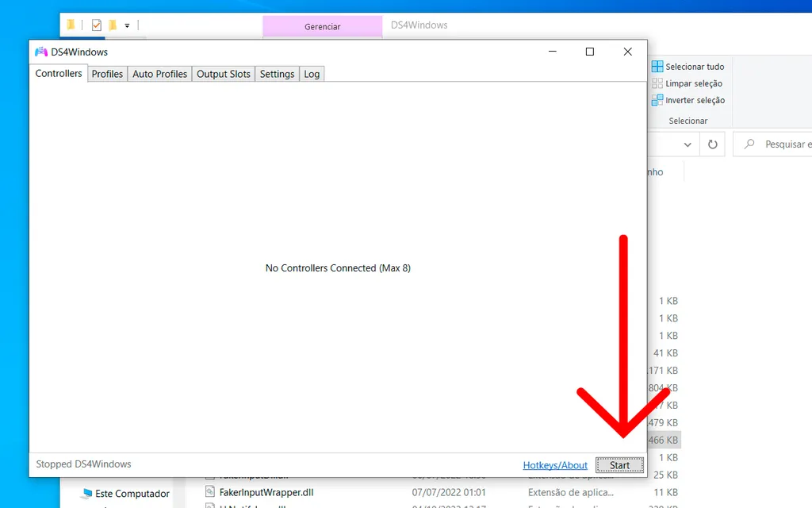Click the refresh icon in Explorer address bar
Viewport: 812px width, 508px height.
tap(713, 144)
